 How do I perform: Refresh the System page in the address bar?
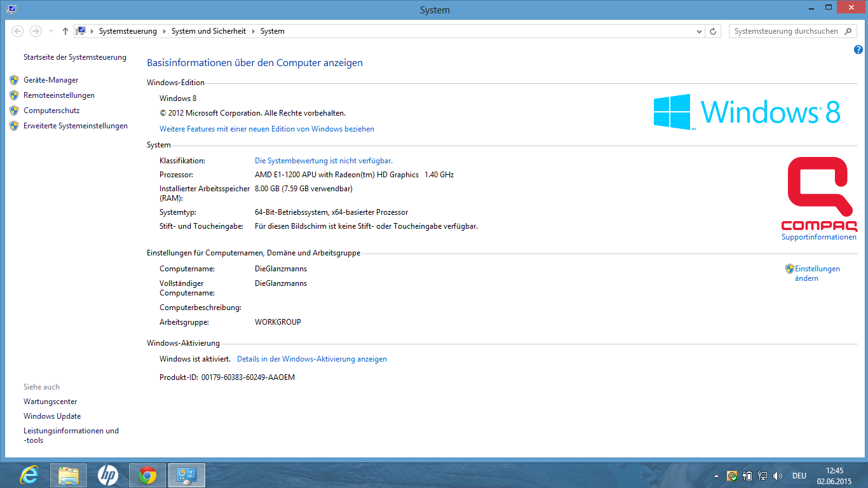(714, 31)
